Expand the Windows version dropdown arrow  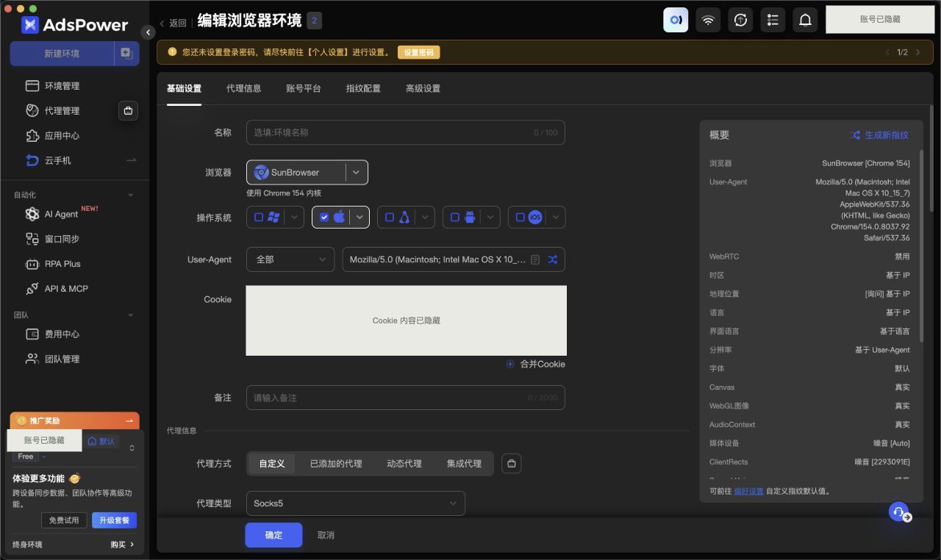coord(294,218)
